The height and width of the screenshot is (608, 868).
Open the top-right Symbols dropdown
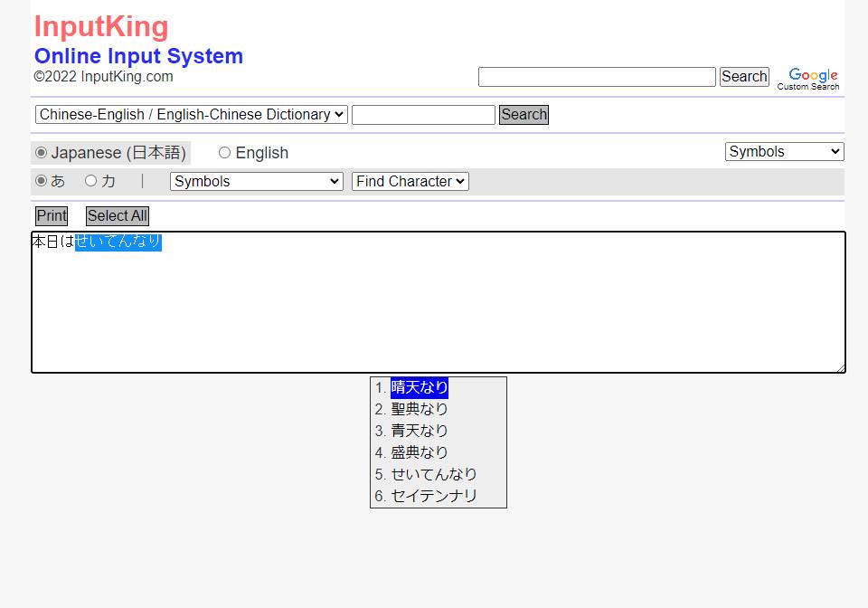(x=785, y=151)
